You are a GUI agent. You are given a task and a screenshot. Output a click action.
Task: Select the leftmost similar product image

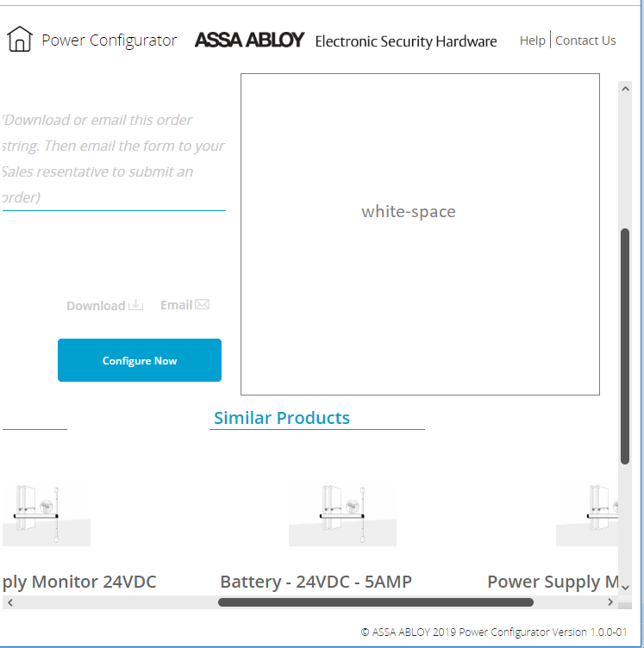coord(47,514)
